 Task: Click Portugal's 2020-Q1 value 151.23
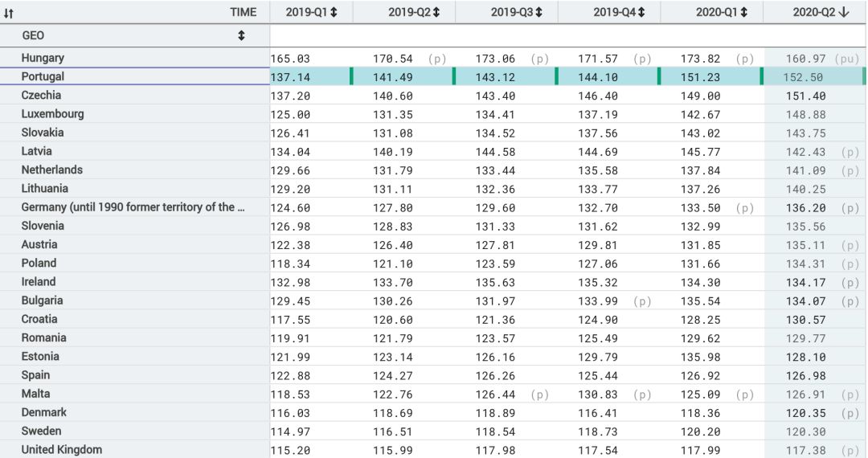coord(700,77)
